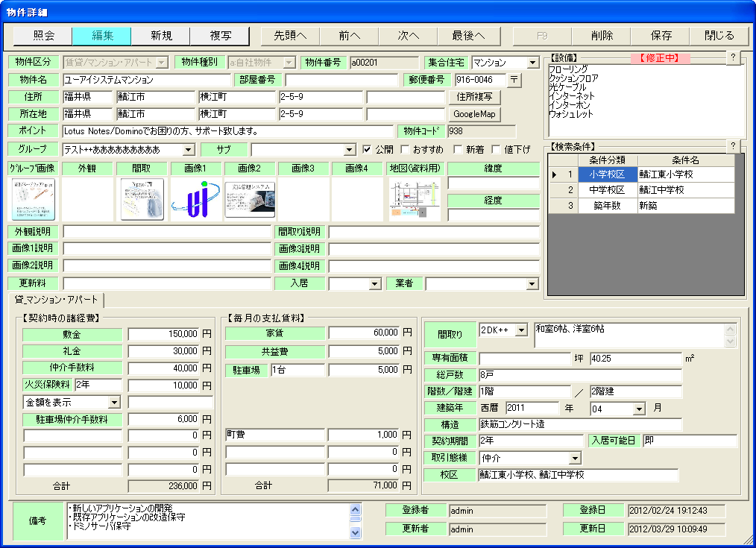Expand the 建築年 month dropdown
The image size is (756, 548).
coord(640,409)
